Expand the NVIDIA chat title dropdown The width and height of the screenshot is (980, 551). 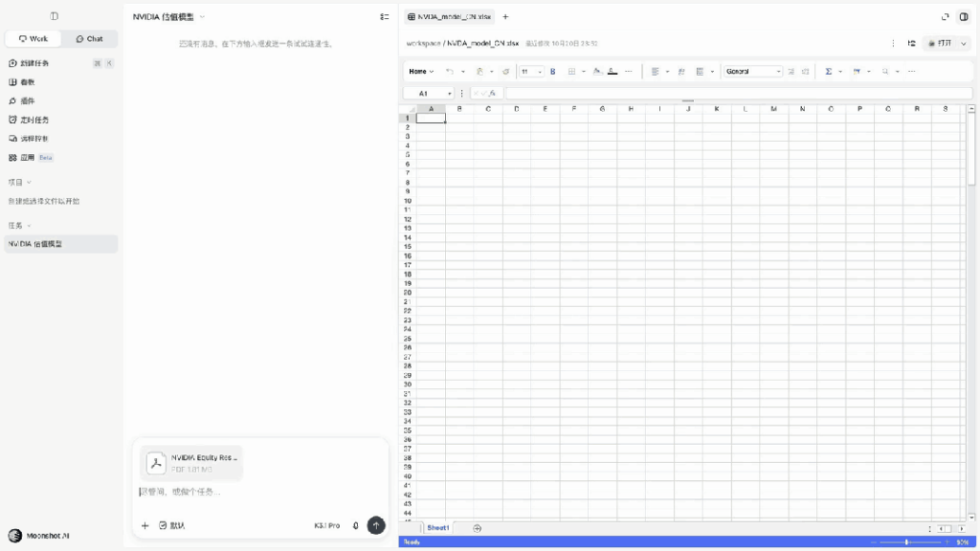coord(202,17)
